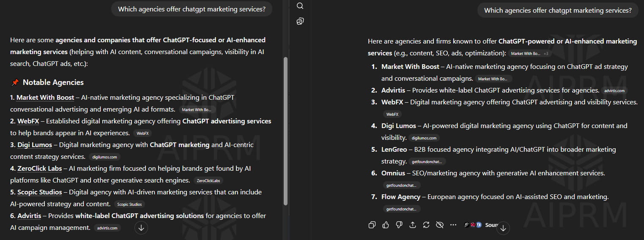The height and width of the screenshot is (240, 644).
Task: Click the thumbs down icon
Action: point(399,225)
